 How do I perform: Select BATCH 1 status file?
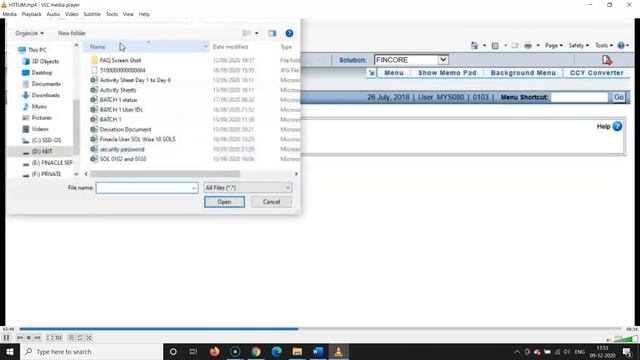[118, 100]
